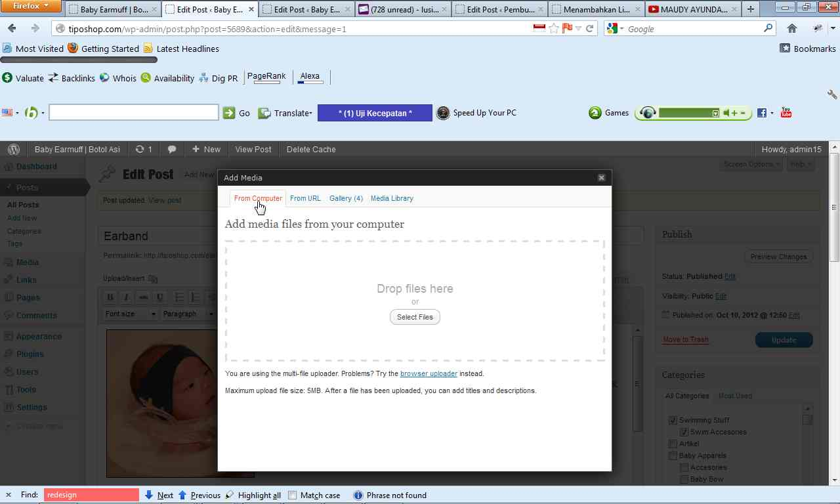Check the Artikel category checkbox
The width and height of the screenshot is (840, 504).
[673, 444]
